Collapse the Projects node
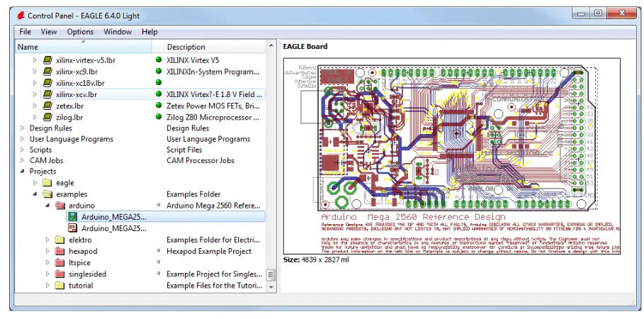Screen dimensions: 644x319 pos(22,172)
